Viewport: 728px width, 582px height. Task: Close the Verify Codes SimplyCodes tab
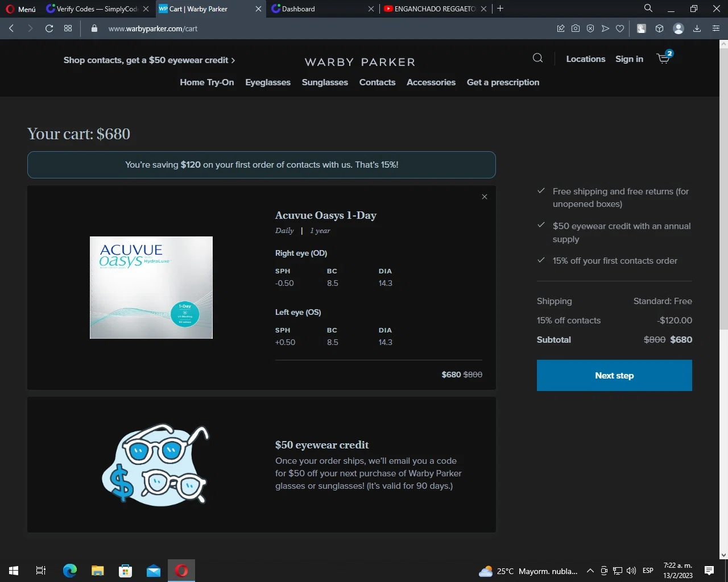[x=146, y=9]
